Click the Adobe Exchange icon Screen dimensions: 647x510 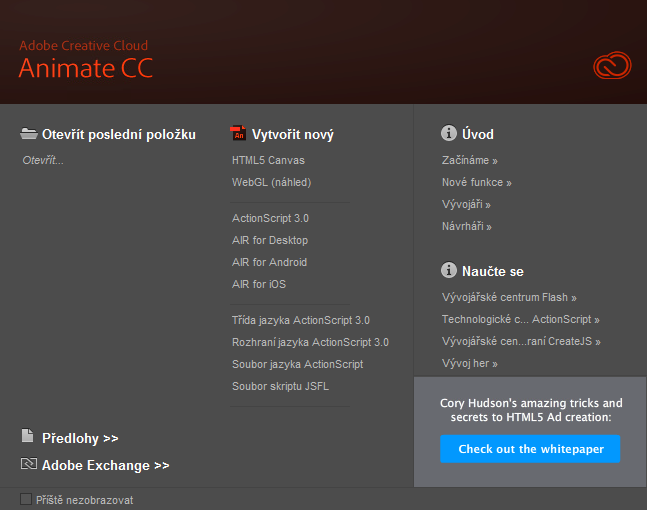pyautogui.click(x=28, y=465)
